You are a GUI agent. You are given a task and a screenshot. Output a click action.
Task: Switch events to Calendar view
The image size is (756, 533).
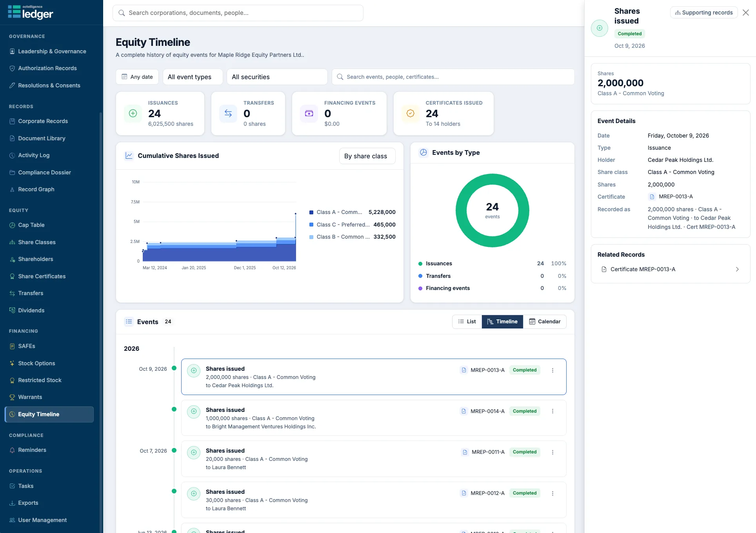click(x=545, y=322)
